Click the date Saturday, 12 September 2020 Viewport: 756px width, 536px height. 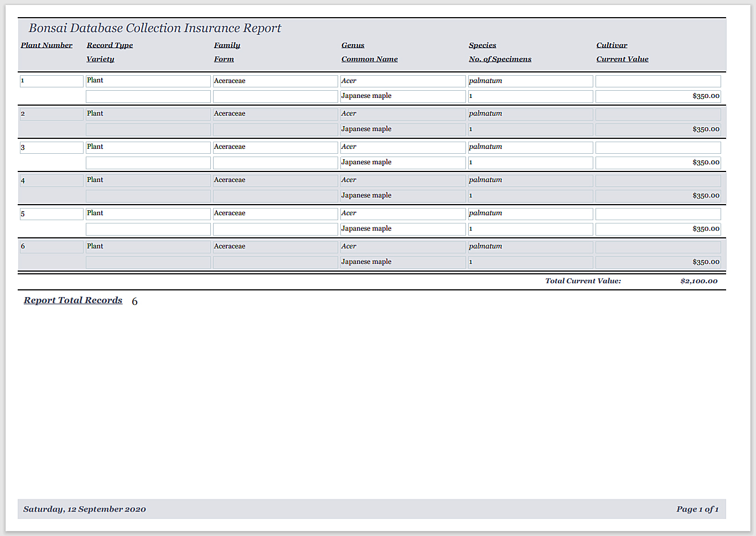(85, 509)
